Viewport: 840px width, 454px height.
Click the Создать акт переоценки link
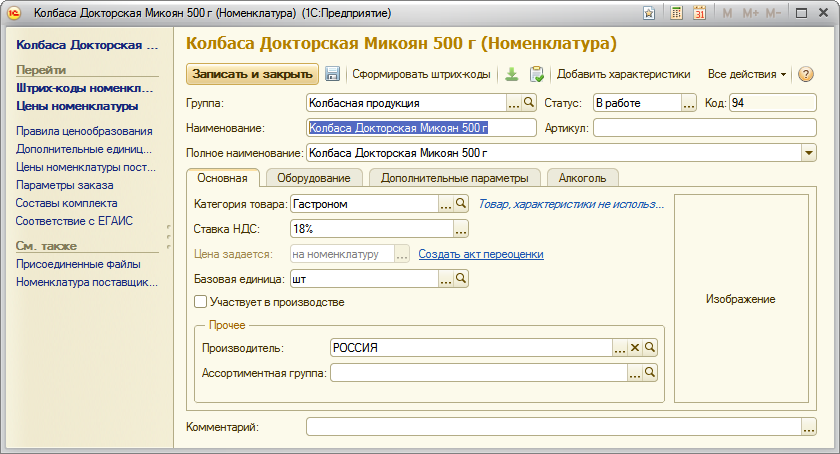click(x=481, y=254)
